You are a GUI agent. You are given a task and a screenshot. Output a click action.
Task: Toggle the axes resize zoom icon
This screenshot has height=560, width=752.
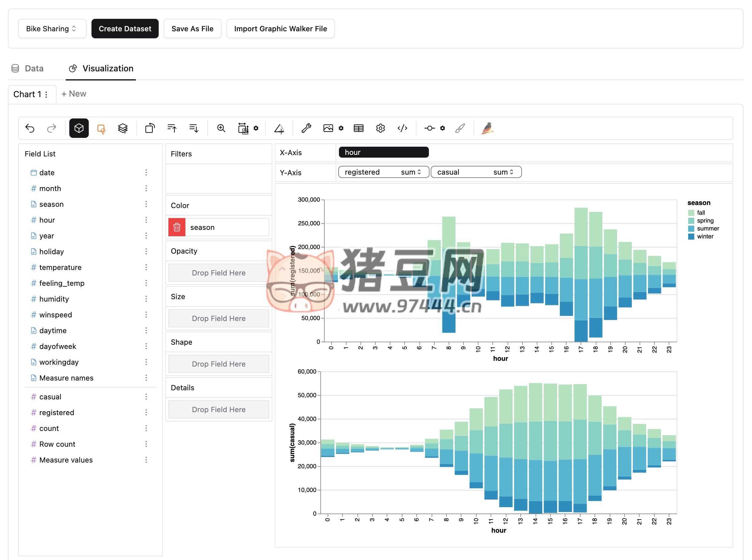[x=221, y=128]
